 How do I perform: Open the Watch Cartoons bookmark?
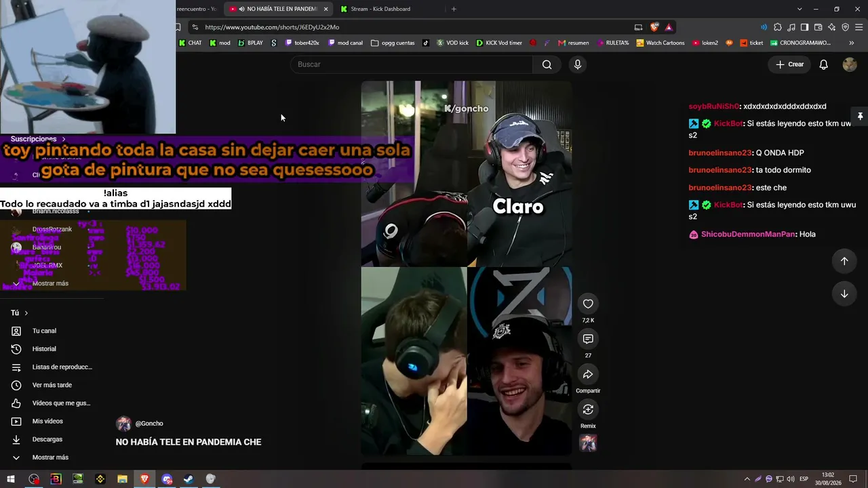[x=660, y=43]
